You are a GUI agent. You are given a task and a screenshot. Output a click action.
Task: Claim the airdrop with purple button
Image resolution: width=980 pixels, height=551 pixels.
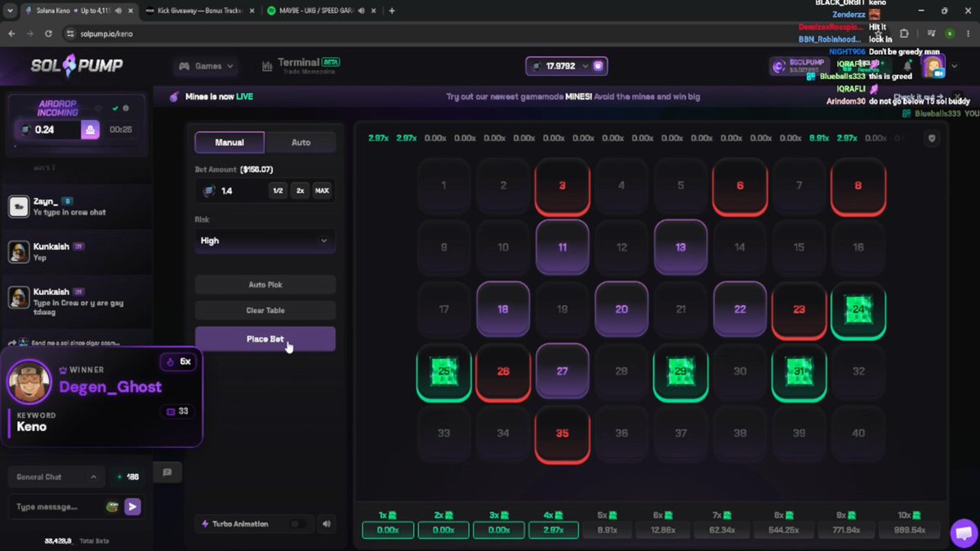point(90,129)
